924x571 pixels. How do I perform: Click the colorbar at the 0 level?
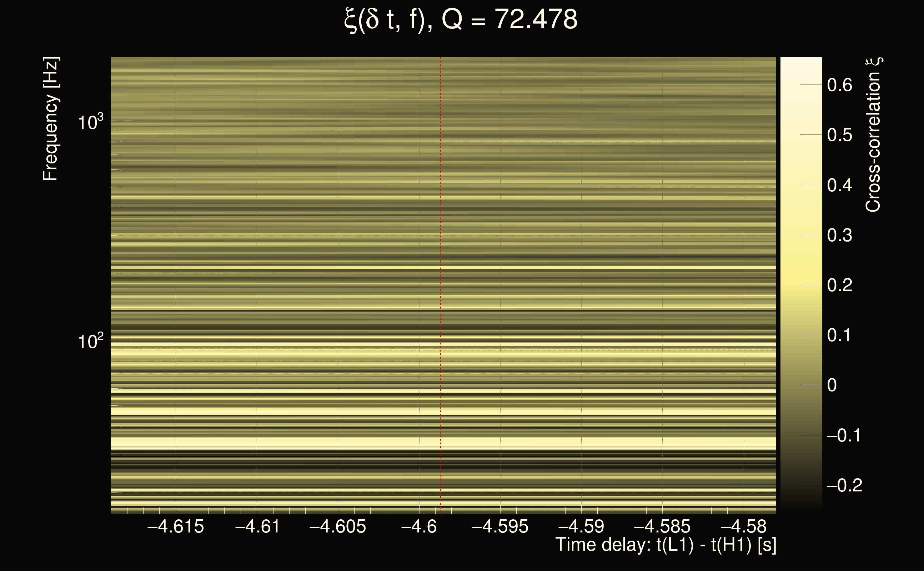pyautogui.click(x=801, y=385)
